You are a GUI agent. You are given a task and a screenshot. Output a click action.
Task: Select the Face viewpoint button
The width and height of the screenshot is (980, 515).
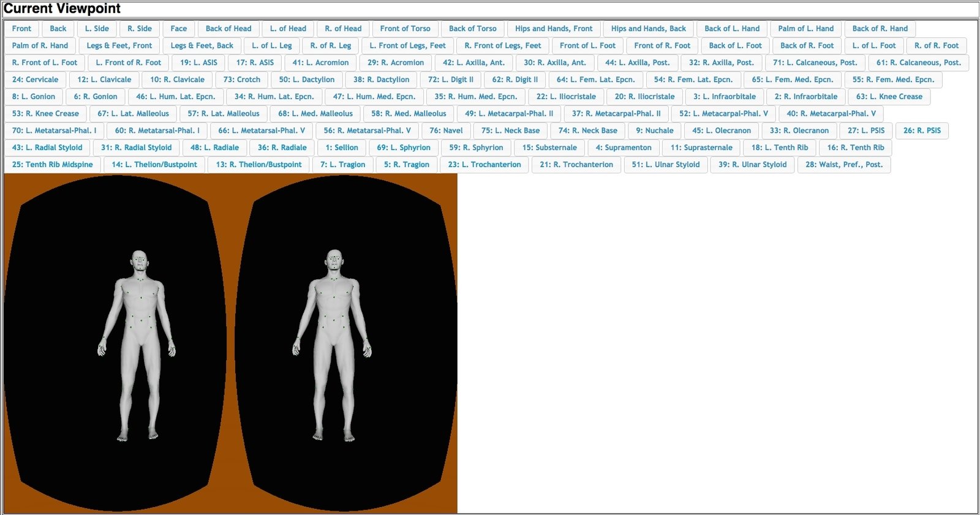[x=179, y=29]
